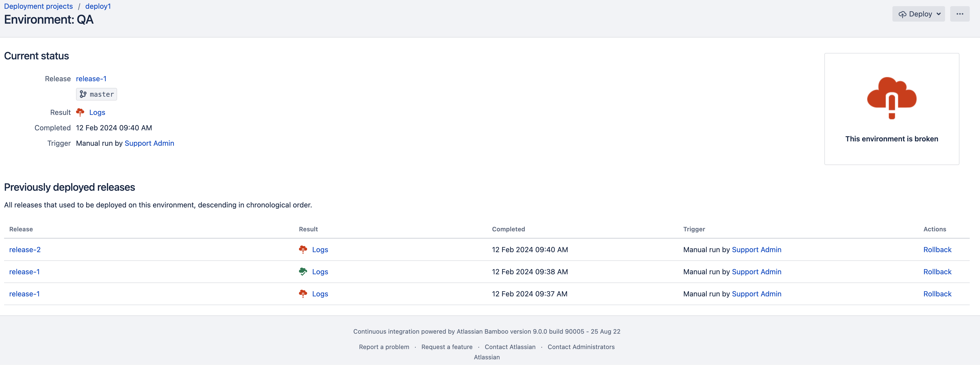Click Contact Administrators in the footer
This screenshot has height=365, width=980.
(581, 347)
